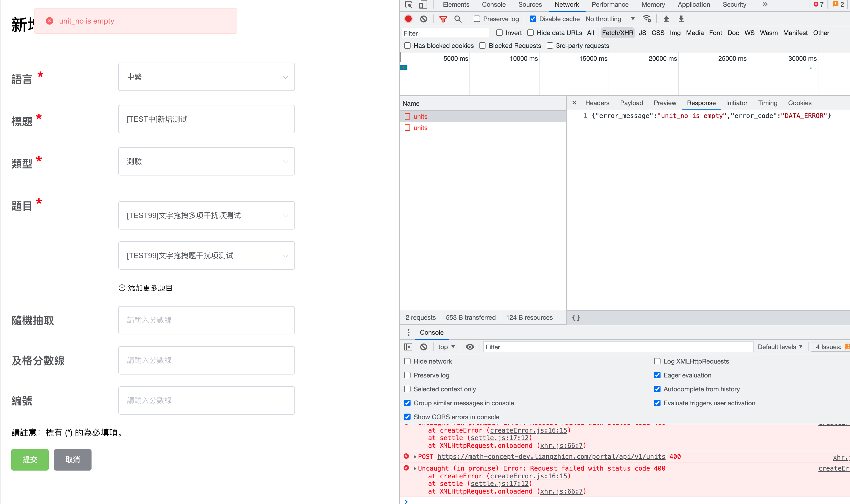850x504 pixels.
Task: Click the green 提交 button
Action: pyautogui.click(x=30, y=460)
